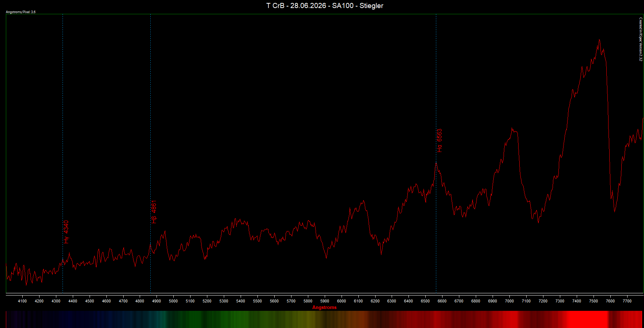Click the 5000 tick on wavelength axis
Image resolution: width=644 pixels, height=328 pixels.
pyautogui.click(x=173, y=301)
